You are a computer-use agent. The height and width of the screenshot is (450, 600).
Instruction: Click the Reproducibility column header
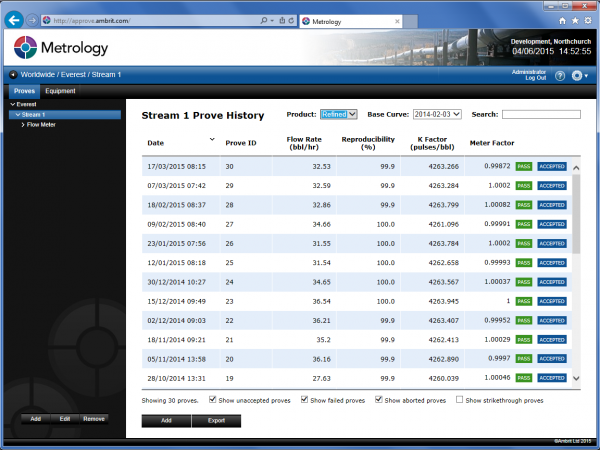(368, 143)
